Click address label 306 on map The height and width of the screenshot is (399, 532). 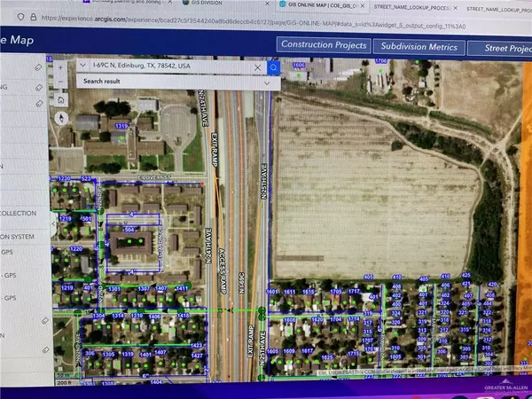[90, 353]
